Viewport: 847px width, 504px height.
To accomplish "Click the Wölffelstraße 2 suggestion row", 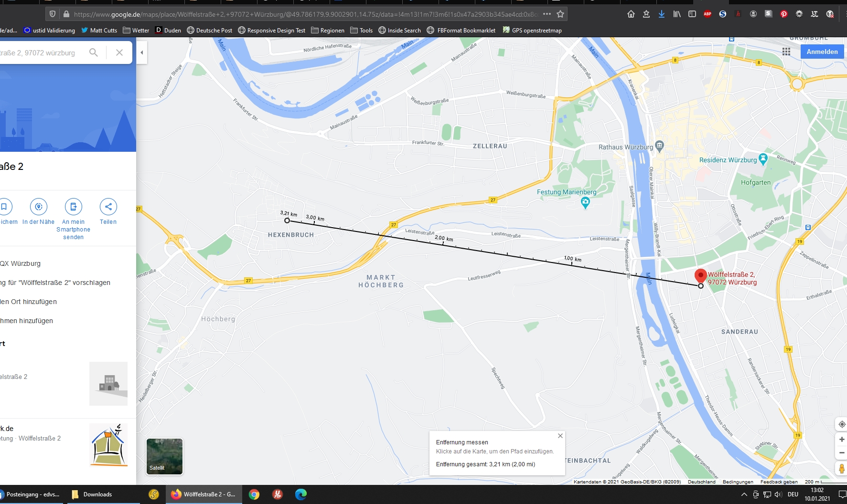I will (x=67, y=383).
